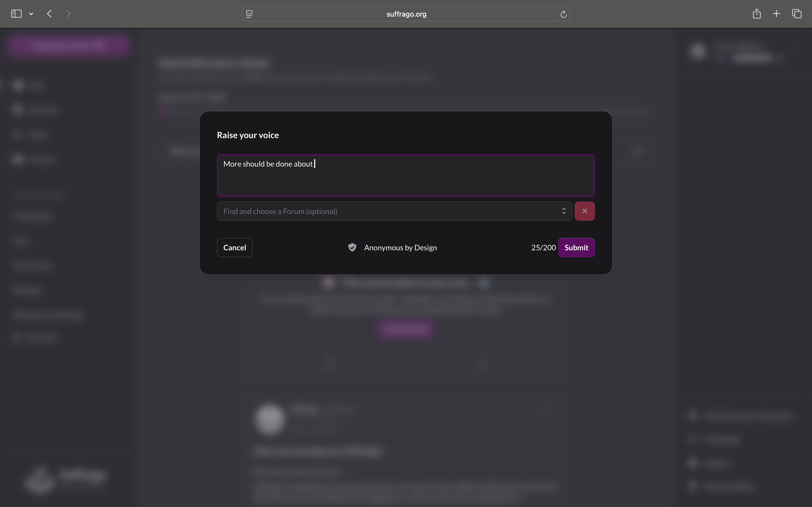Viewport: 812px width, 507px height.
Task: Click the suffrago.org address bar
Action: point(406,14)
